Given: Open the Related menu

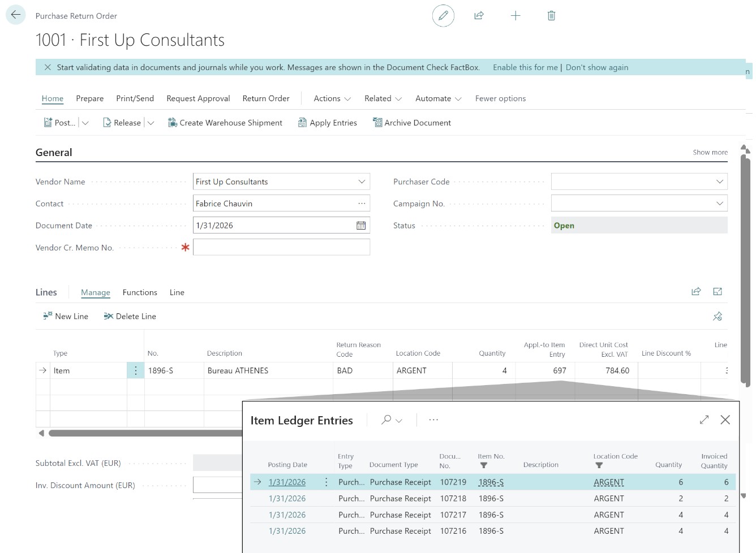Looking at the screenshot, I should [383, 98].
